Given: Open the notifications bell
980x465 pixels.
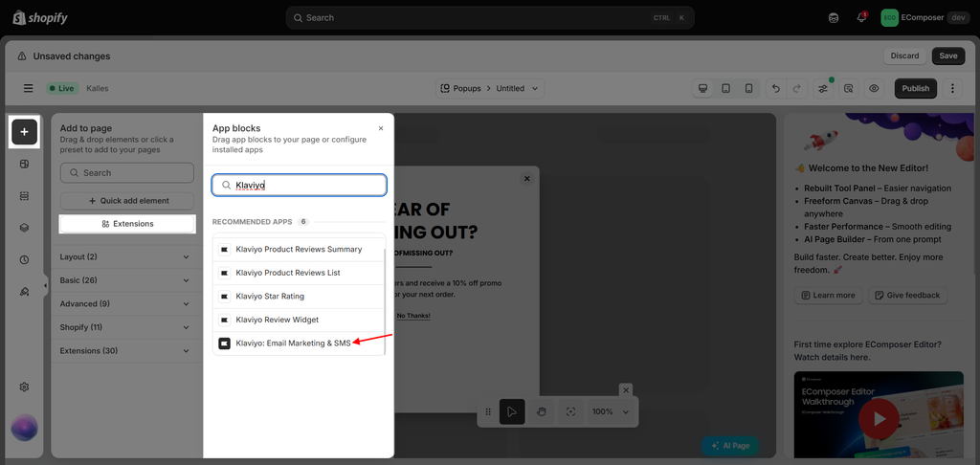Looking at the screenshot, I should (861, 17).
